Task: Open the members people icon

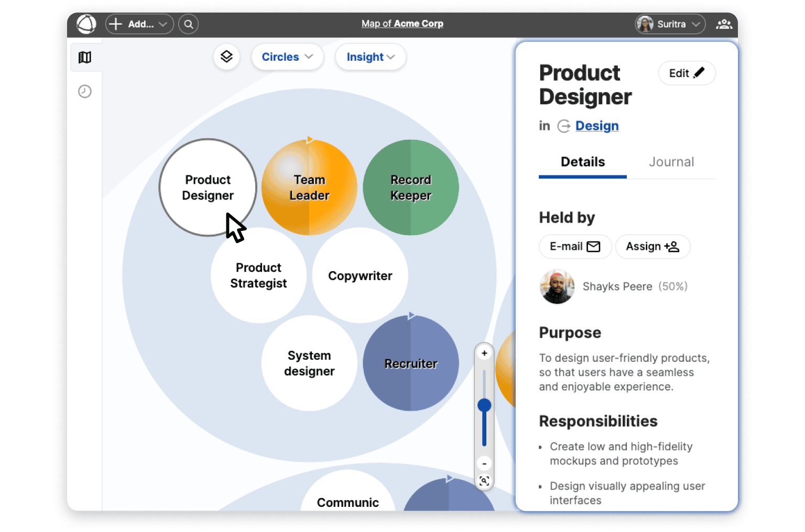Action: (724, 24)
